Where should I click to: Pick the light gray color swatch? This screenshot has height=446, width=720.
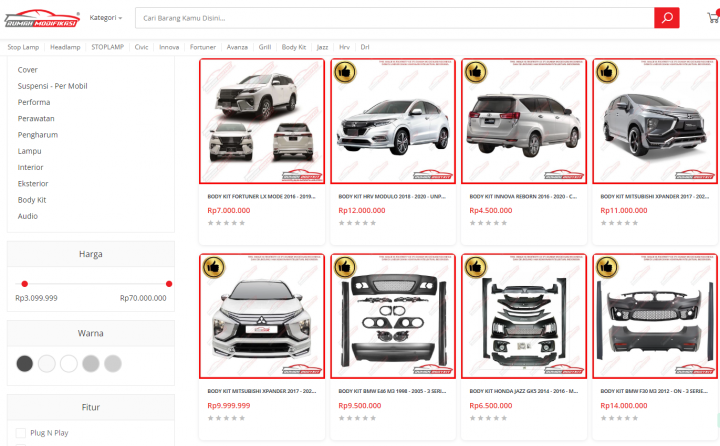[113, 364]
